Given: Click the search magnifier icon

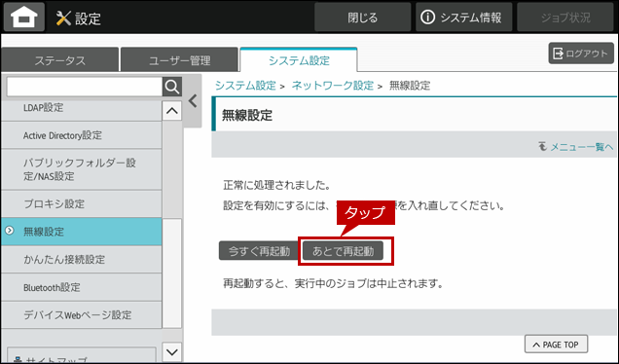Looking at the screenshot, I should click(172, 87).
